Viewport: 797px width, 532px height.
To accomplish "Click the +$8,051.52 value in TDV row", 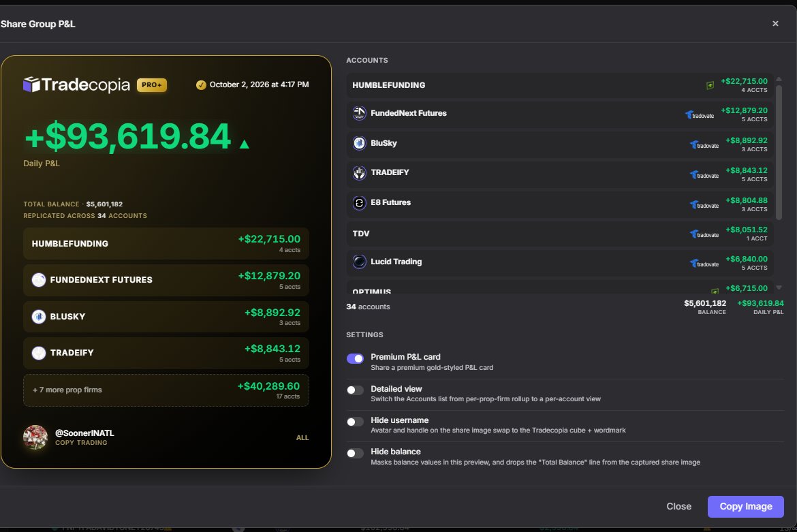I will click(746, 230).
